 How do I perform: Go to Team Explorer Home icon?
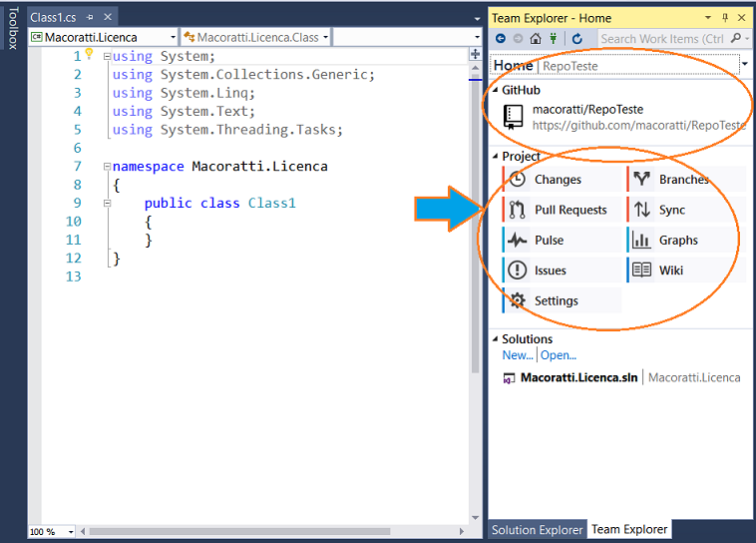pos(536,38)
